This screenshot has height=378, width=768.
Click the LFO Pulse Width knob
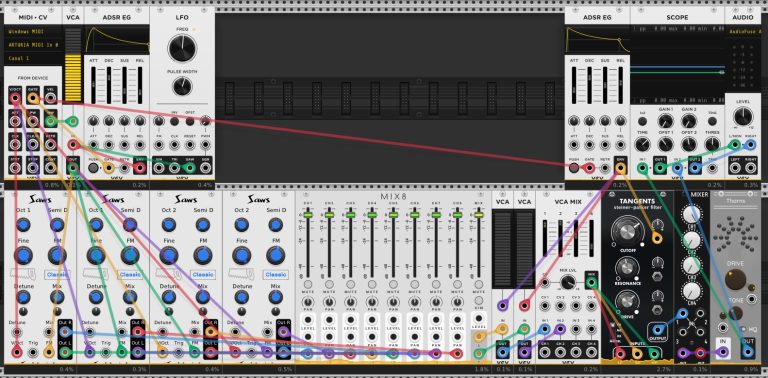(x=182, y=86)
